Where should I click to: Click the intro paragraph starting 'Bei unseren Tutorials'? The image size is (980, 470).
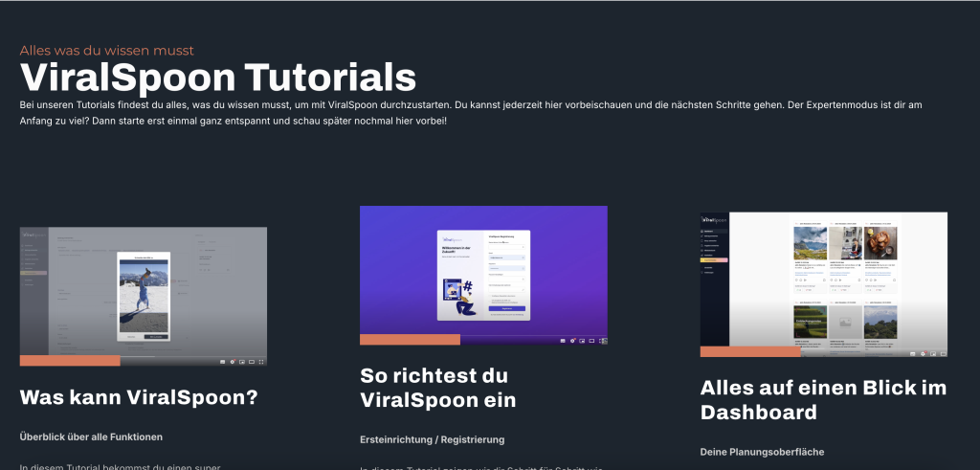tap(471, 113)
